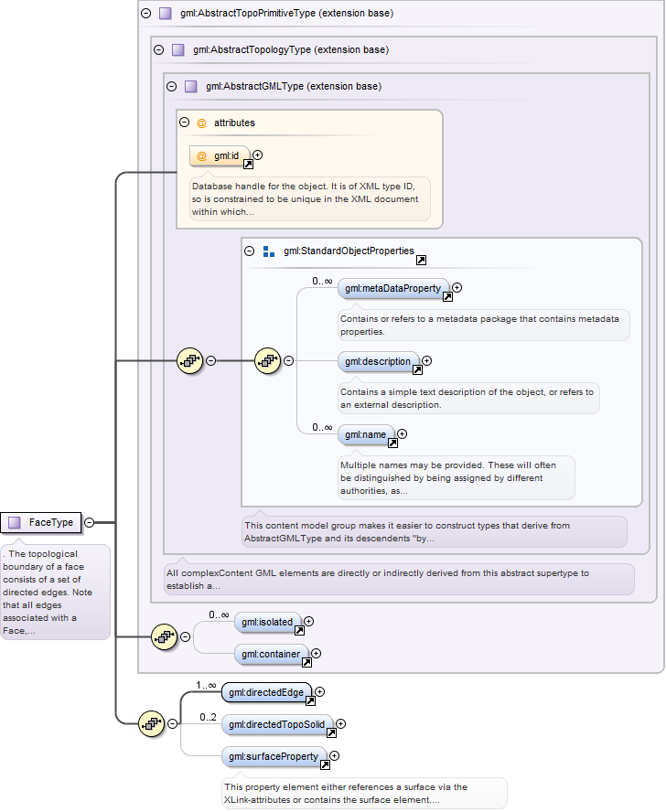The height and width of the screenshot is (812, 666).
Task: Follow reference arrow on gml:isolated
Action: tap(299, 630)
